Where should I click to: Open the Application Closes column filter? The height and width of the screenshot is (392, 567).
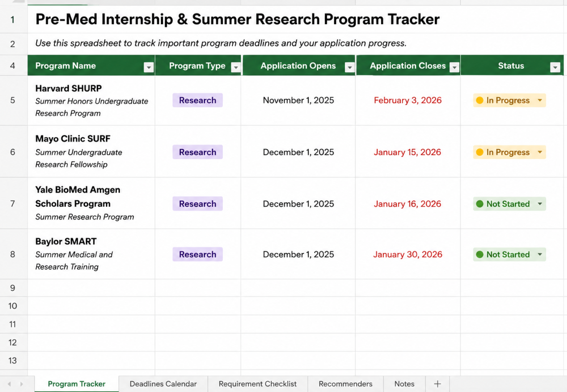click(454, 68)
